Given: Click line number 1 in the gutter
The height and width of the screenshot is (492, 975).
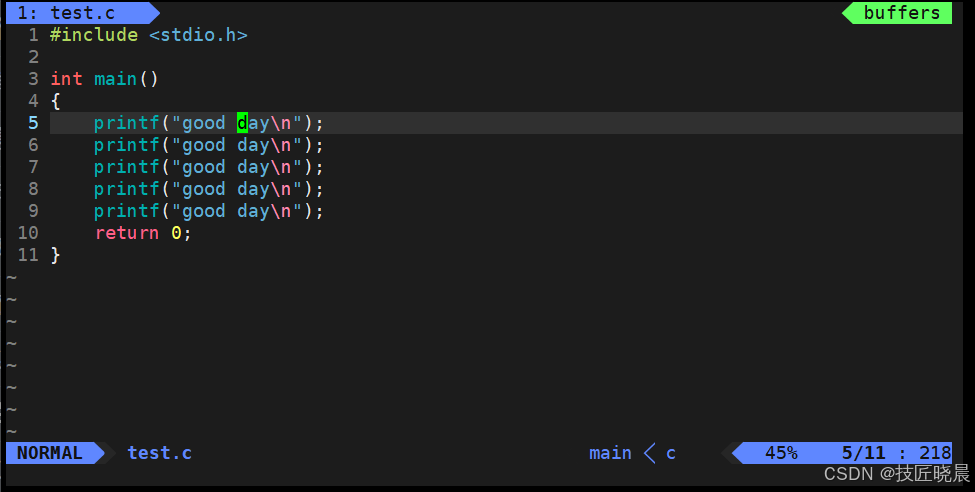Looking at the screenshot, I should click(x=34, y=35).
